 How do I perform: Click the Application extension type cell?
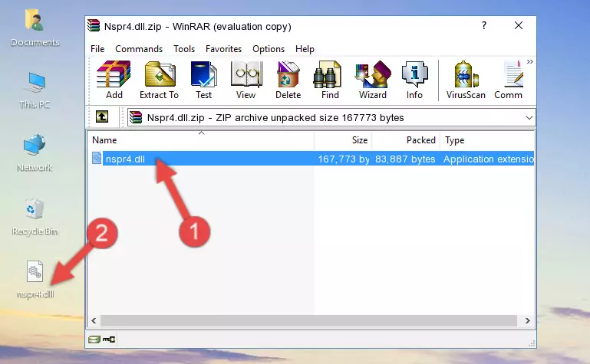pos(488,159)
